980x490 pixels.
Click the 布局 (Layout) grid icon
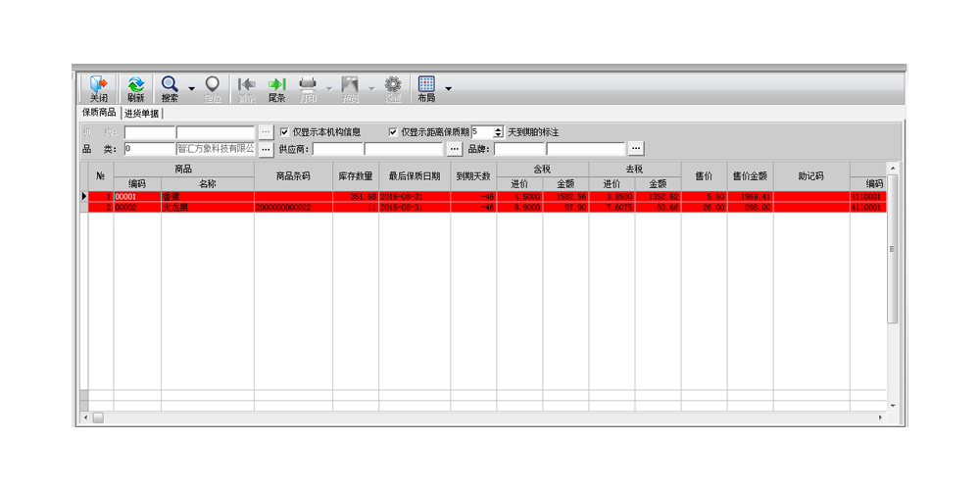[x=426, y=89]
